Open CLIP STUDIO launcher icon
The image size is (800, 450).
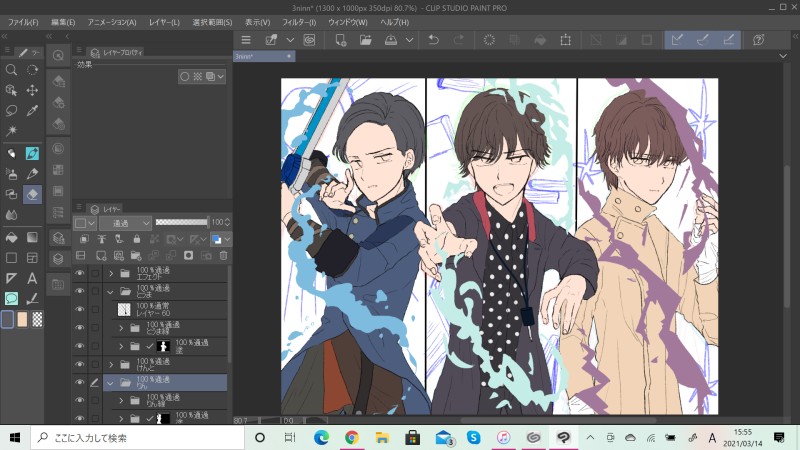pyautogui.click(x=309, y=40)
